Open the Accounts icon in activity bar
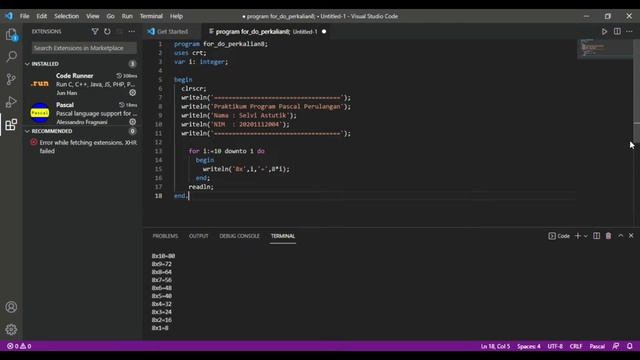The image size is (640, 360). pyautogui.click(x=11, y=307)
